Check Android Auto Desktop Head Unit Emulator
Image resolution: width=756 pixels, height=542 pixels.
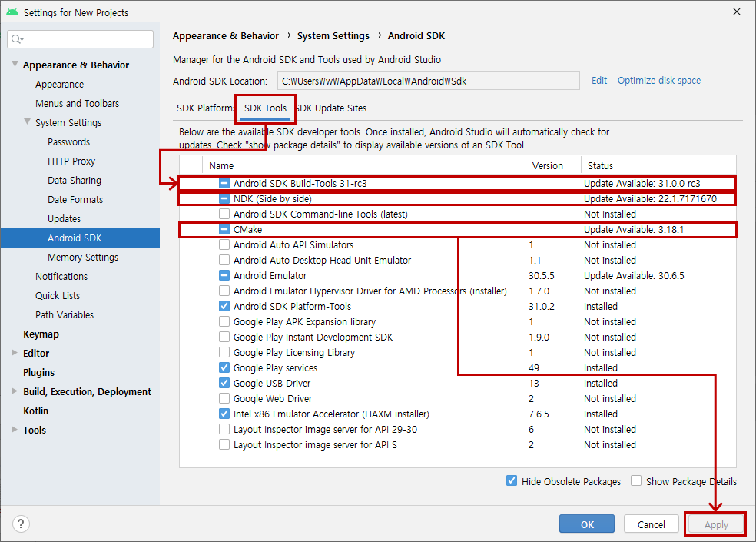pyautogui.click(x=224, y=260)
